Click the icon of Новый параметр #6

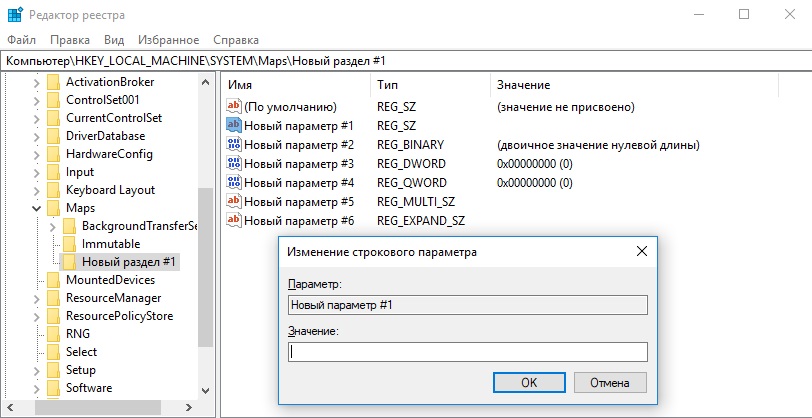point(234,221)
